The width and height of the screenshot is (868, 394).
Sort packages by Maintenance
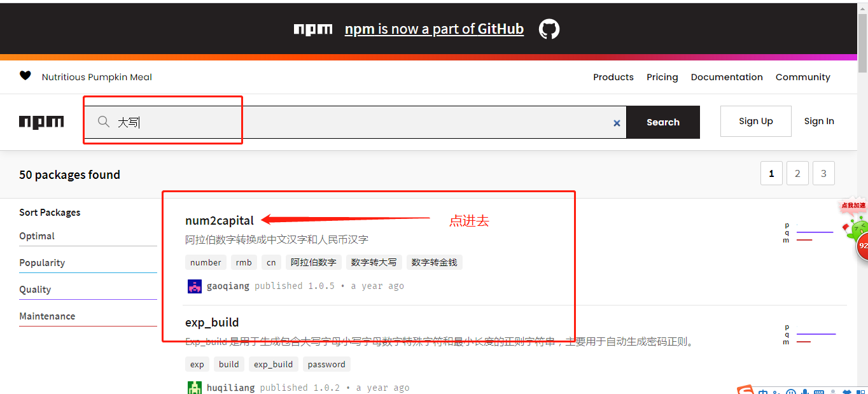47,316
